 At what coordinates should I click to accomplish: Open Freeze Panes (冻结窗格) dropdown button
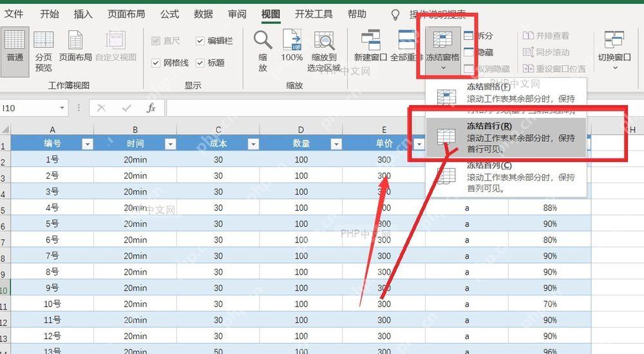443,50
